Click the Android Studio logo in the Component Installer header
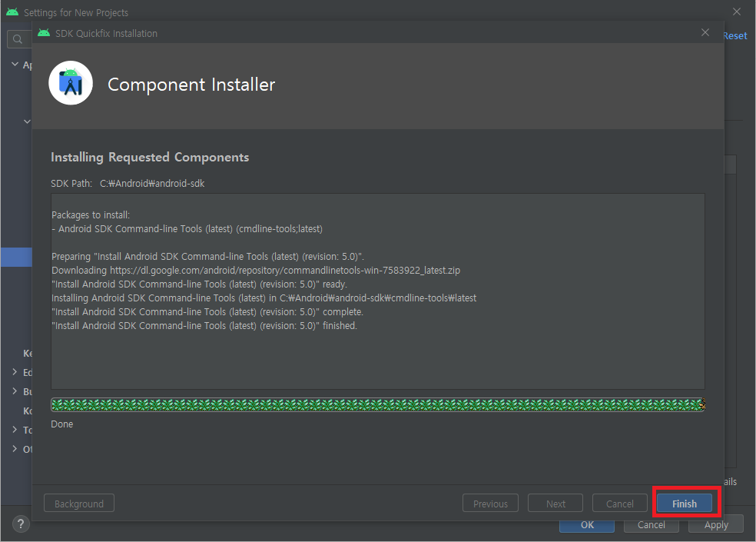This screenshot has height=542, width=756. pos(71,83)
